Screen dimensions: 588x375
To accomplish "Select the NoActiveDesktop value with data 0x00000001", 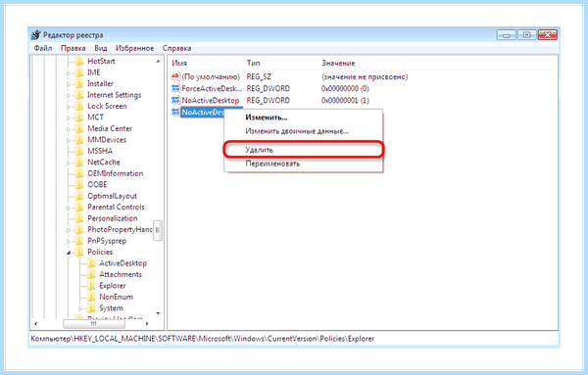I will point(211,101).
